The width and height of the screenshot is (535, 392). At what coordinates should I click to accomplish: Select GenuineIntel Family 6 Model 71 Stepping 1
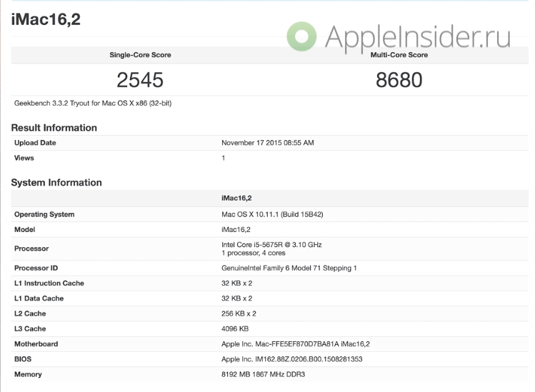point(289,268)
